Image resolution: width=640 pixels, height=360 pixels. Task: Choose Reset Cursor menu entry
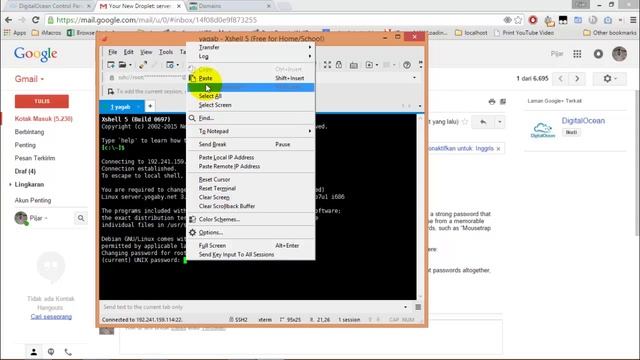251,179
